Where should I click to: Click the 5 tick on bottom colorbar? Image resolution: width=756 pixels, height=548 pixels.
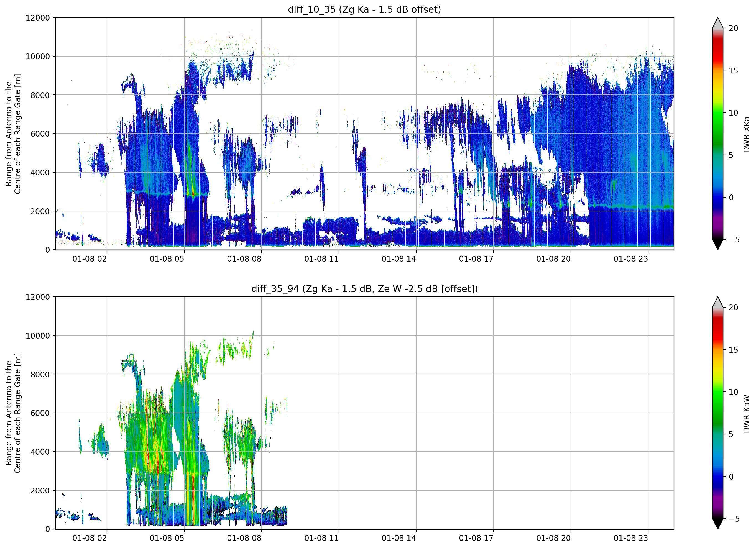(x=731, y=434)
